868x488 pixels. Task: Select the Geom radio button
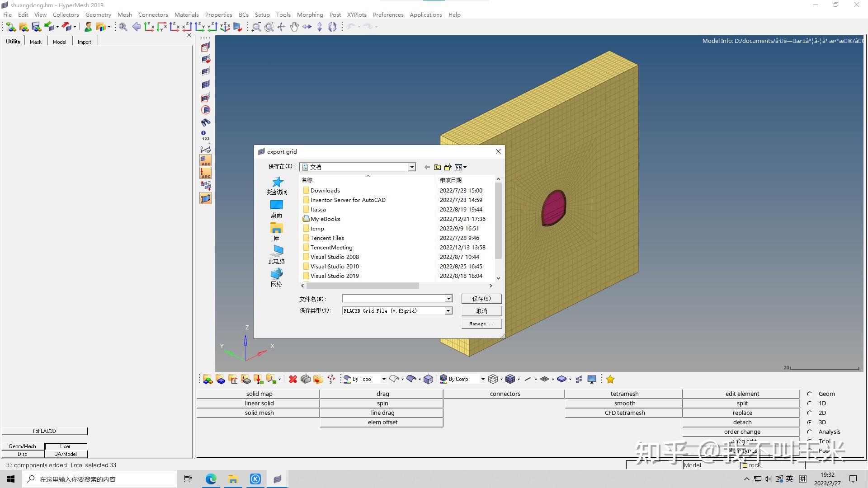click(809, 394)
